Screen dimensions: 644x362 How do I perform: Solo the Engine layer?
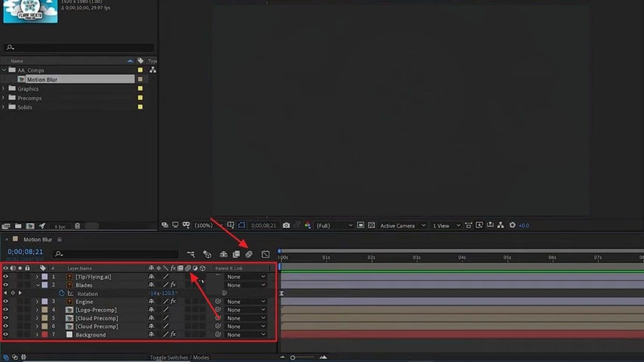point(19,302)
